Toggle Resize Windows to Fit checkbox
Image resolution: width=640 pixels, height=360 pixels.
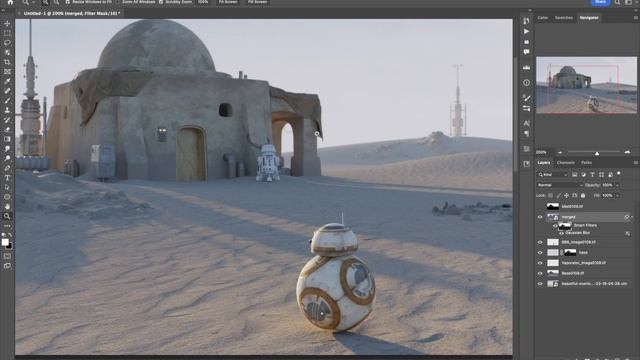coord(68,2)
